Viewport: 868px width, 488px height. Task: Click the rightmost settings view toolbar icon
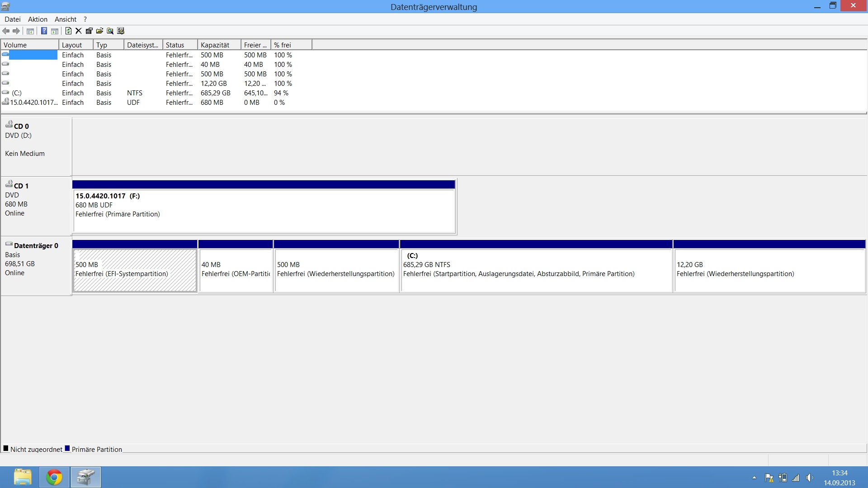click(121, 31)
